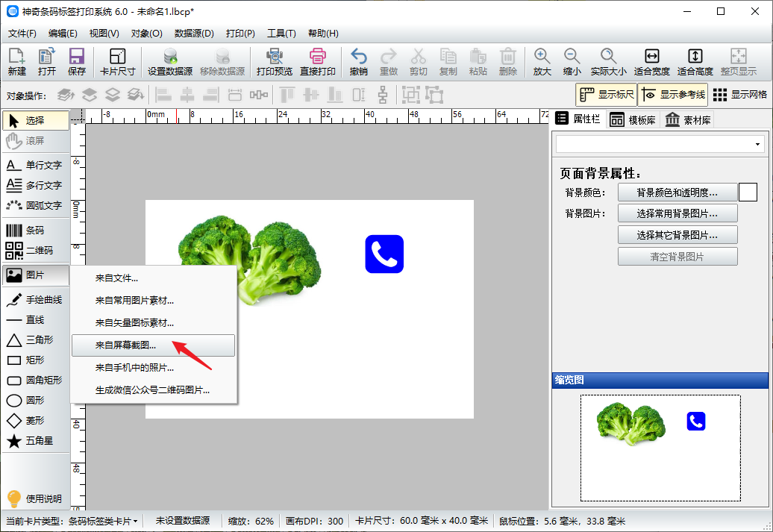
Task: Open the 打印(P) menu
Action: pos(240,34)
